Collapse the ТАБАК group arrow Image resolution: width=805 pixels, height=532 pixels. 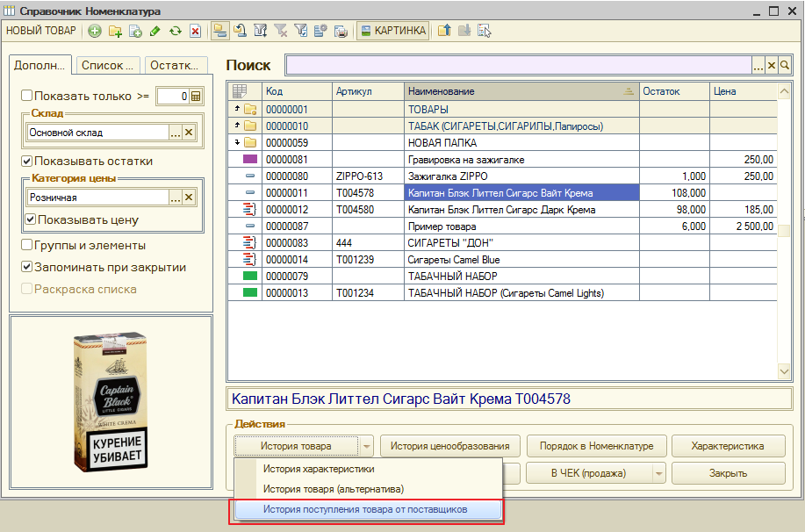(237, 125)
